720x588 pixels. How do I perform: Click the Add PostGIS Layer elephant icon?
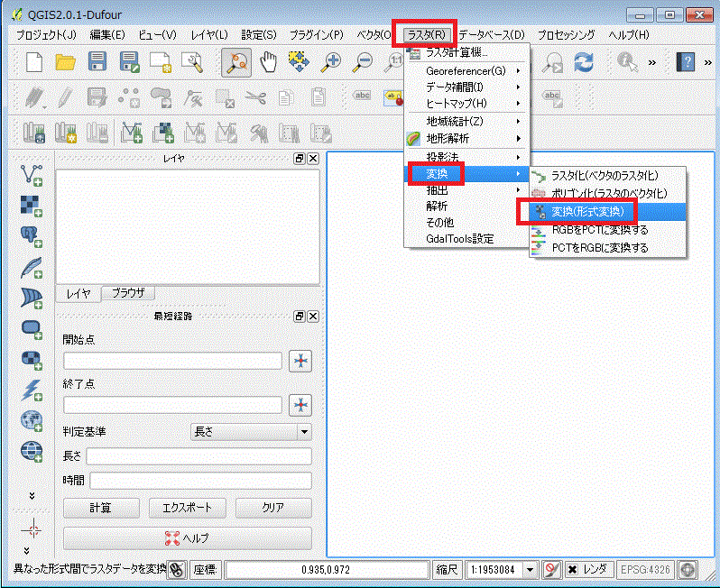32,236
